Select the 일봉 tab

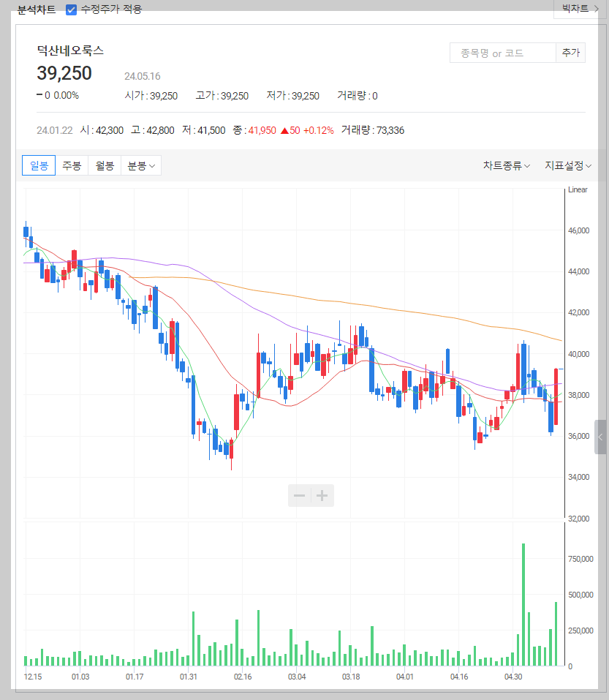pos(39,165)
